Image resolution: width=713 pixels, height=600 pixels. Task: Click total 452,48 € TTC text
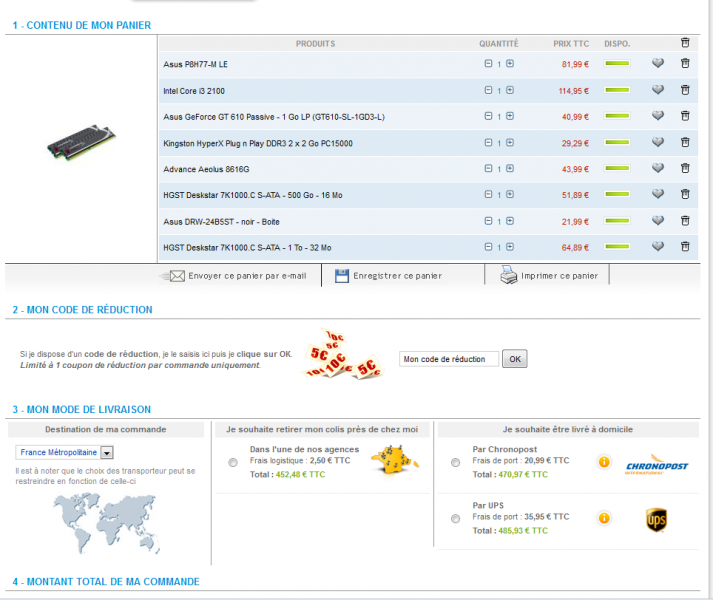point(287,474)
